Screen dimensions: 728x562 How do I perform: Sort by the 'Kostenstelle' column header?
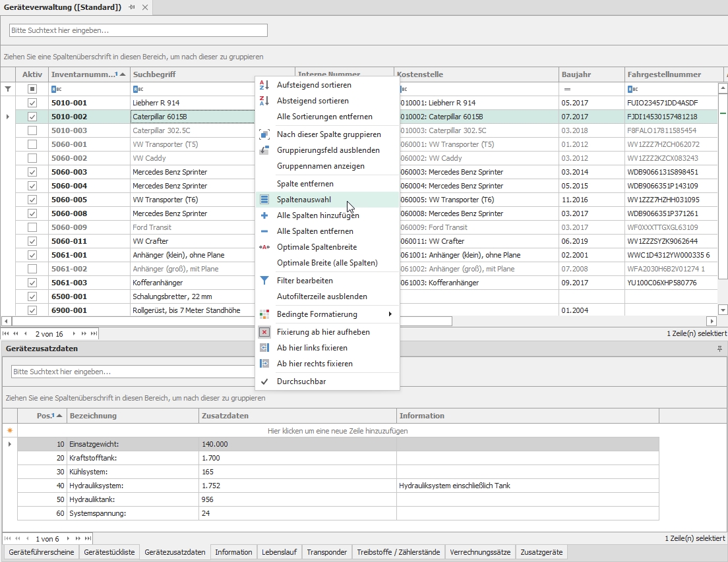(476, 74)
